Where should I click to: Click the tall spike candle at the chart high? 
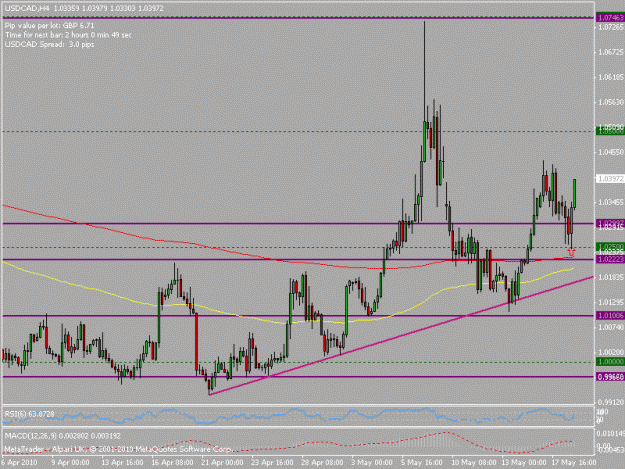click(x=425, y=91)
